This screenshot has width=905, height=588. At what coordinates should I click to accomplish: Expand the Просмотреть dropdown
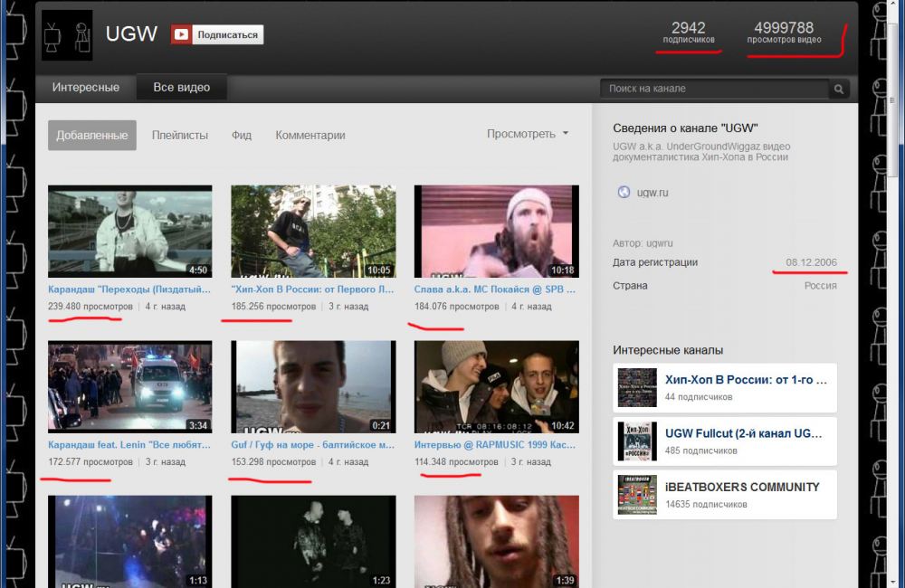coord(528,134)
